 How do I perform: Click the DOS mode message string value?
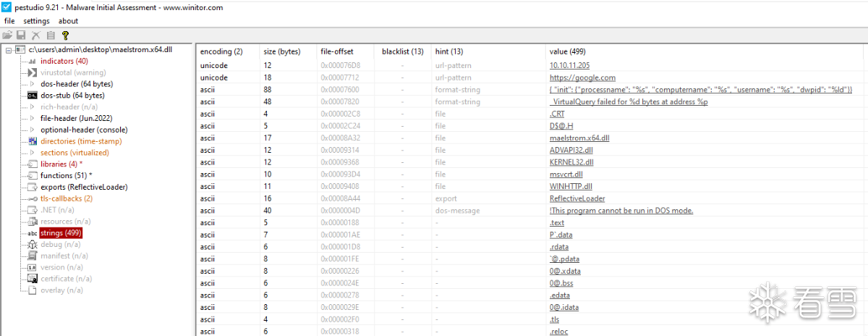621,211
